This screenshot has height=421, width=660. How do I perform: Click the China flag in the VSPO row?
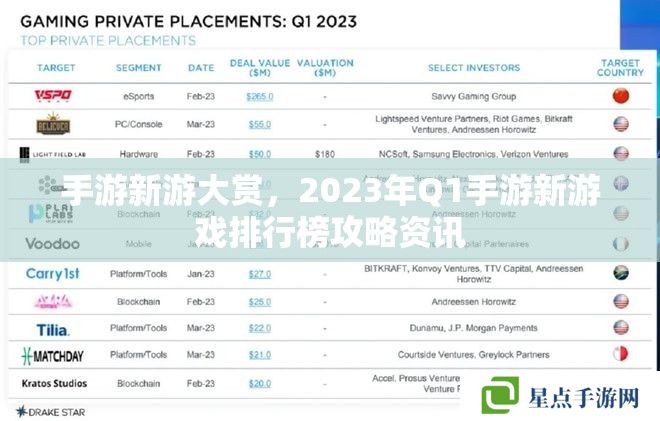(621, 96)
